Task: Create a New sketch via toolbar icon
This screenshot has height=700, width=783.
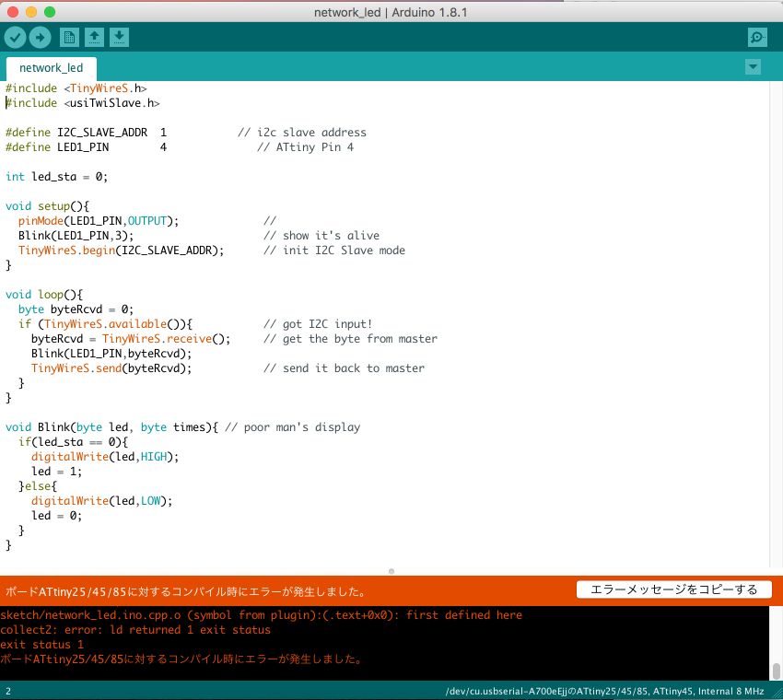Action: tap(69, 38)
